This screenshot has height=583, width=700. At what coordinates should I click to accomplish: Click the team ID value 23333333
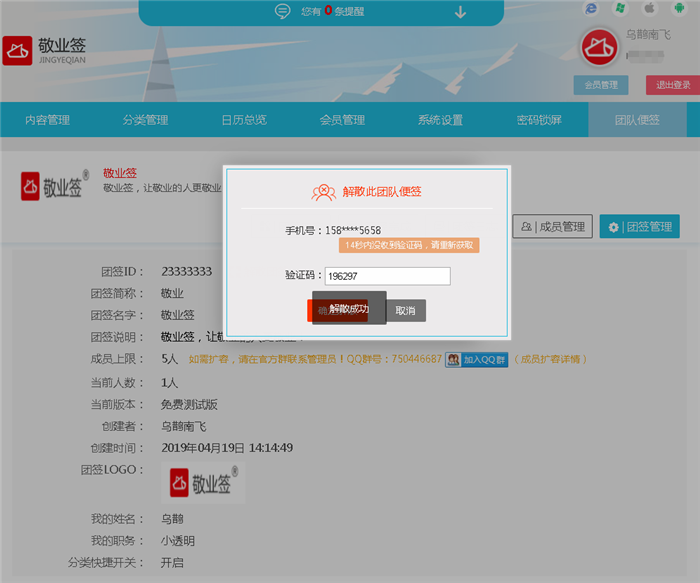point(187,271)
